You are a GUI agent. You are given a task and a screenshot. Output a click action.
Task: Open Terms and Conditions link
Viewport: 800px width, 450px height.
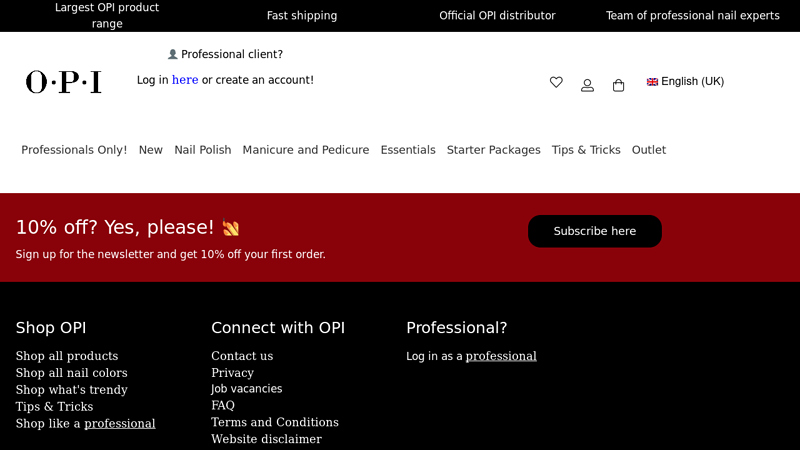tap(275, 422)
